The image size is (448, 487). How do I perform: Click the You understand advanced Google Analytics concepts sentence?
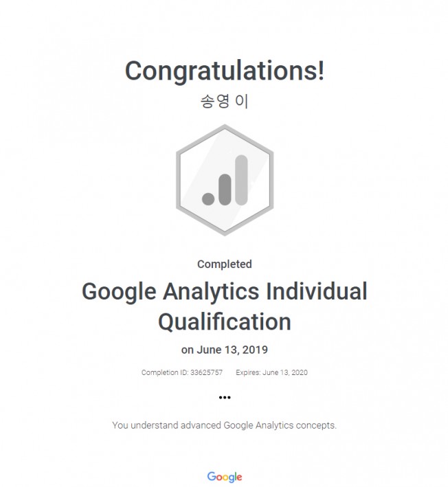[224, 425]
